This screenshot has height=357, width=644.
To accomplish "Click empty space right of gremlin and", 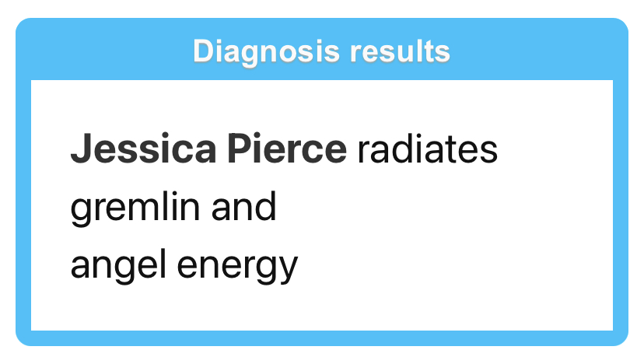I will 443,208.
